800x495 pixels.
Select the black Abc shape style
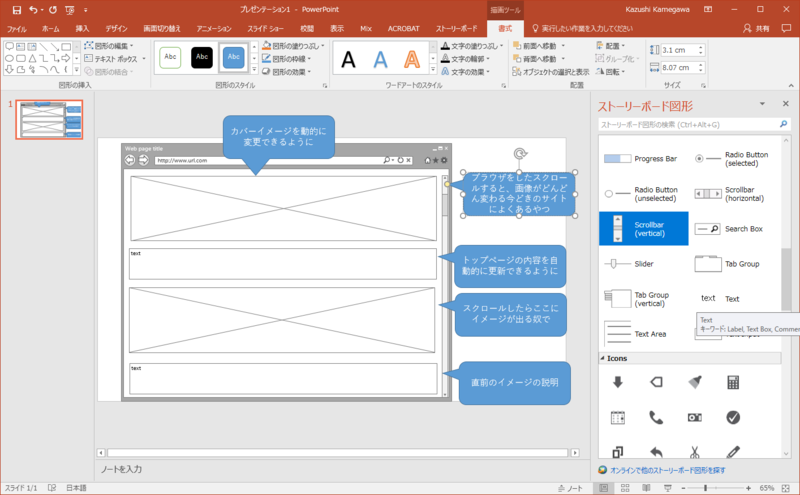(202, 57)
